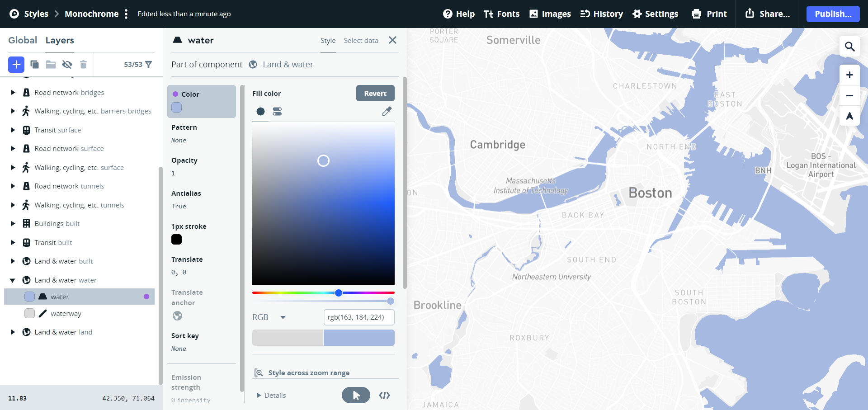Viewport: 868px width, 410px height.
Task: Collapse the Land & water water group
Action: (x=13, y=280)
